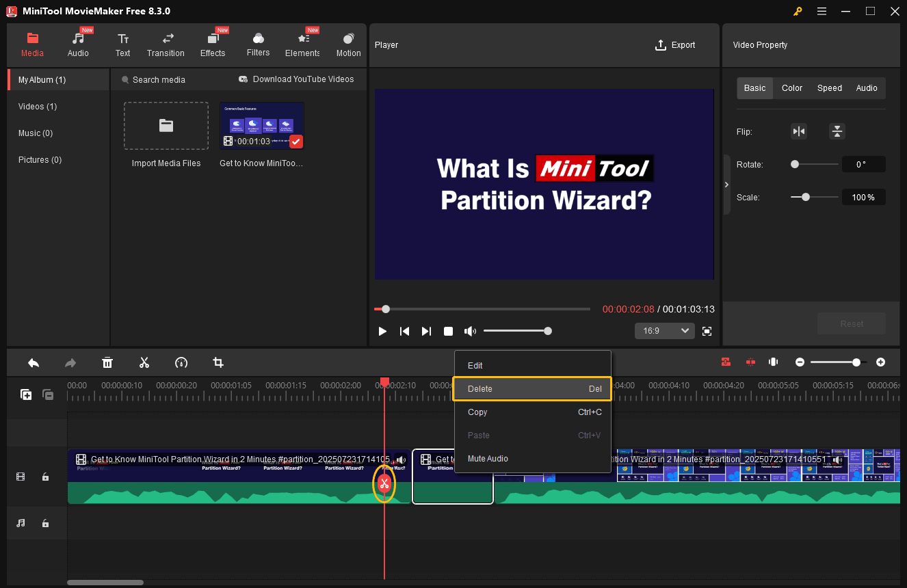Switch to the Text tab
907x588 pixels.
(x=122, y=44)
